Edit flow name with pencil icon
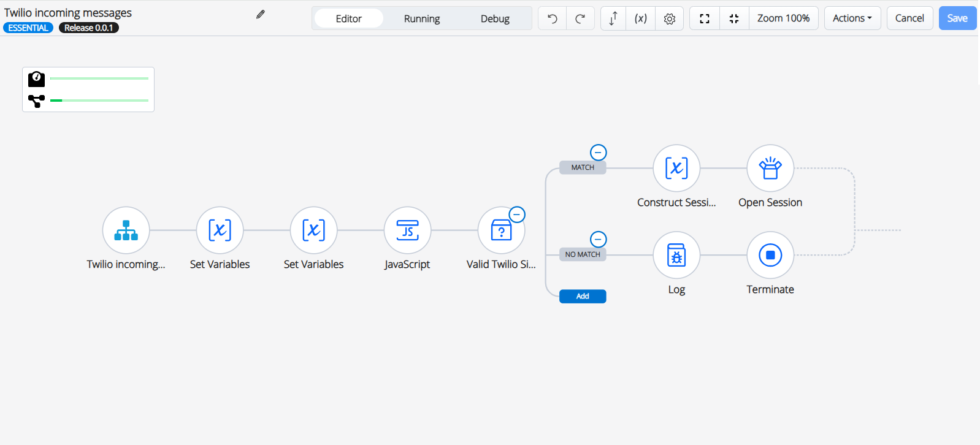Image resolution: width=980 pixels, height=445 pixels. [x=261, y=14]
